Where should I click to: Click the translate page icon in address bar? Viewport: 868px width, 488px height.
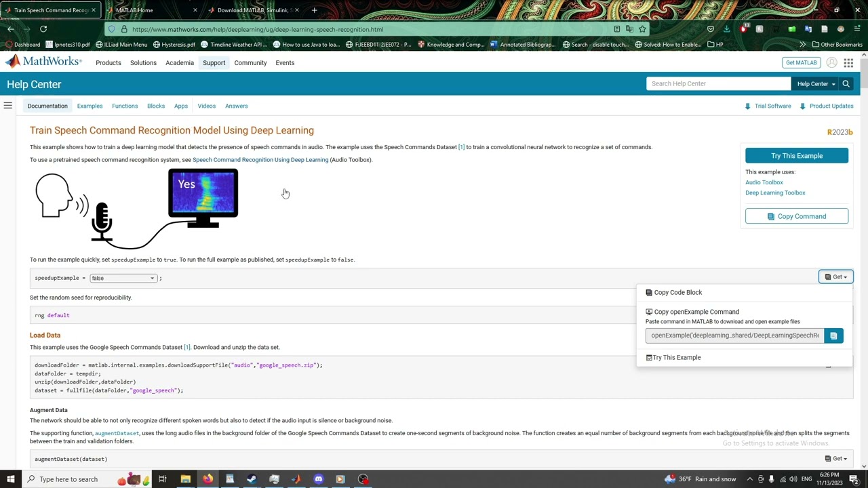pos(629,29)
